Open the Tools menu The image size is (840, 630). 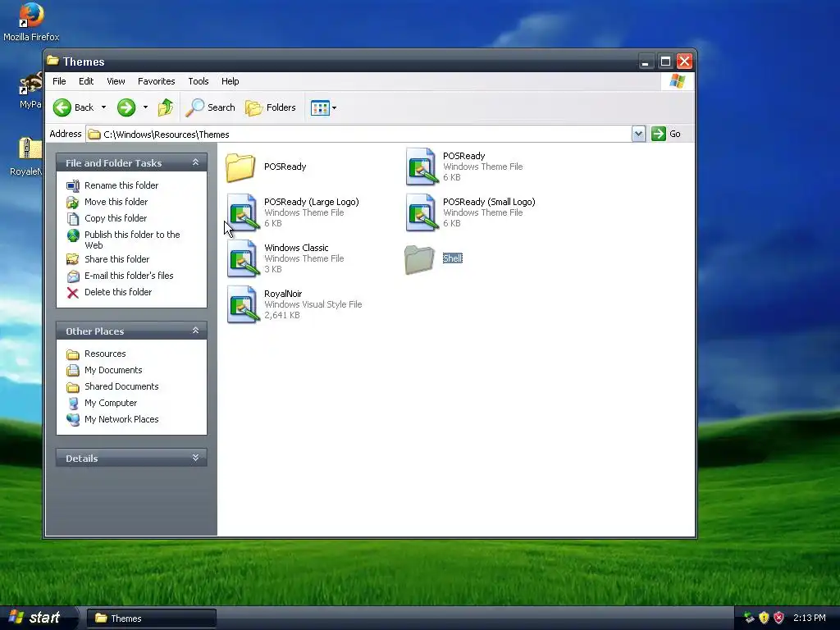click(199, 81)
